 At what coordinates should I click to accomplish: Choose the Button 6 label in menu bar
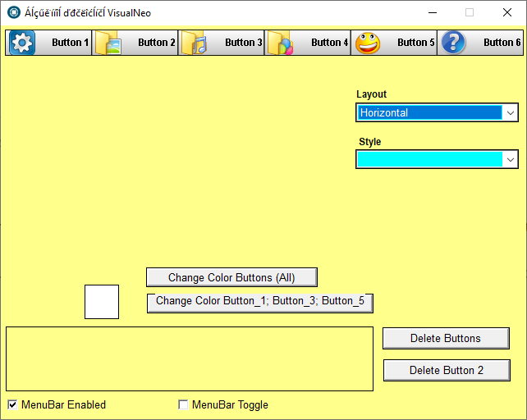tap(502, 43)
